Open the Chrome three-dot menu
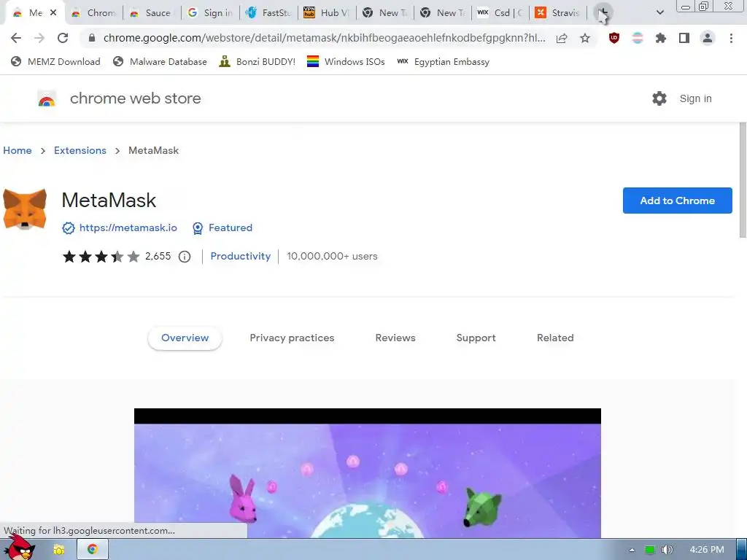Screen dimensions: 747x560 click(731, 38)
